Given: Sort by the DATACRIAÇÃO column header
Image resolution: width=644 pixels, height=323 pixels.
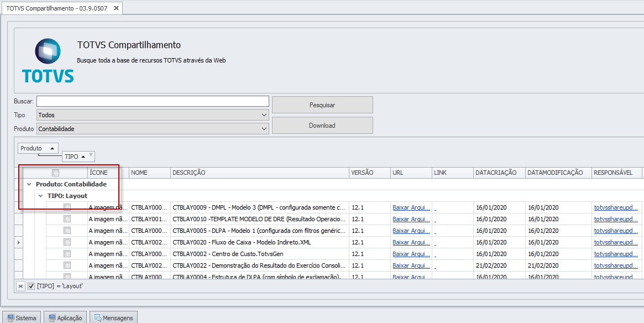Looking at the screenshot, I should 499,173.
